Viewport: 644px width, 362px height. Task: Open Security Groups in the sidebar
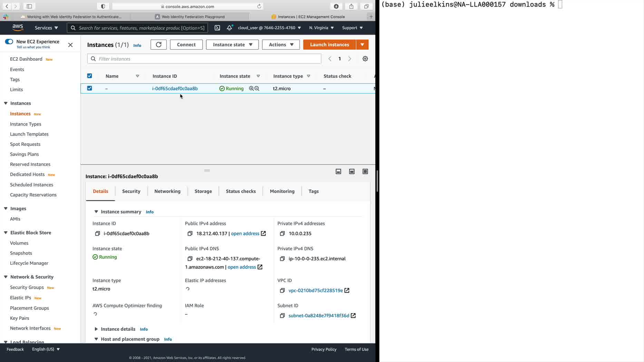click(27, 288)
